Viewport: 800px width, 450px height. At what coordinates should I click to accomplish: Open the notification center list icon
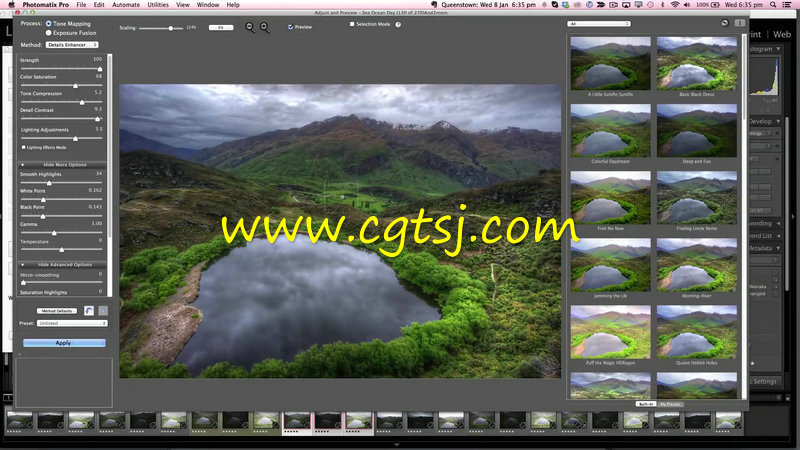tap(788, 5)
